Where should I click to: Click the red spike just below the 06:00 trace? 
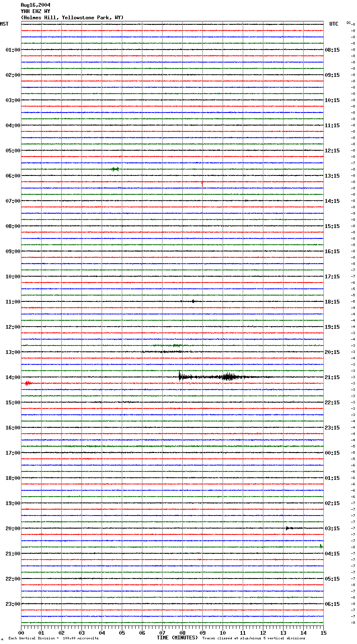click(202, 183)
